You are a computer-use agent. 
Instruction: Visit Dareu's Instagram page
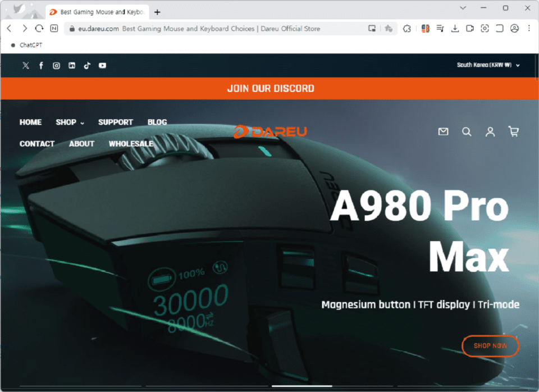(x=56, y=65)
